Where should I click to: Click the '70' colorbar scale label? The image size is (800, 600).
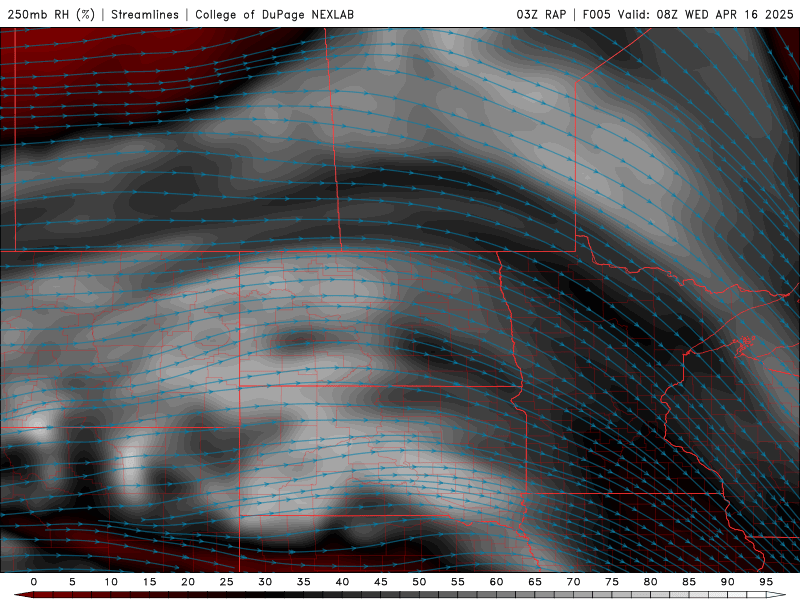click(x=573, y=582)
